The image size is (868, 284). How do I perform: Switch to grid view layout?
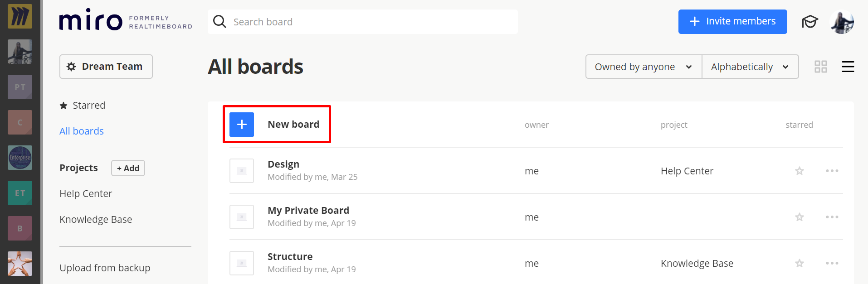(x=820, y=67)
